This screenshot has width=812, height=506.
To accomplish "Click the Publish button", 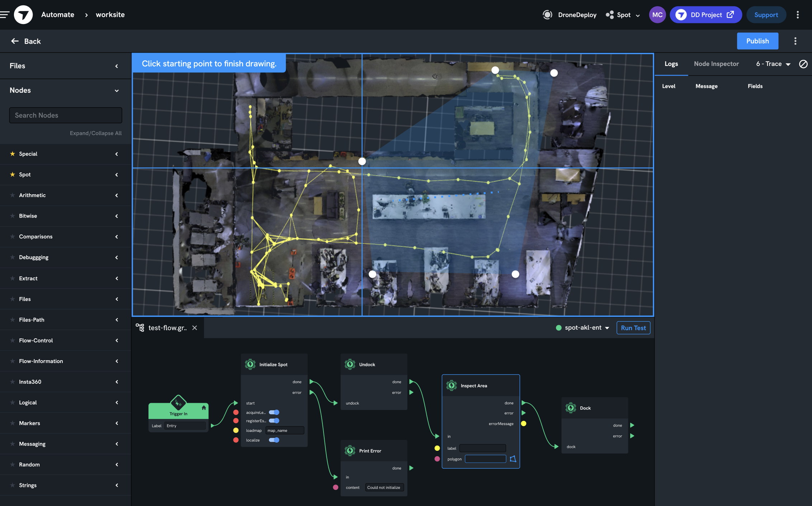I will (x=757, y=41).
